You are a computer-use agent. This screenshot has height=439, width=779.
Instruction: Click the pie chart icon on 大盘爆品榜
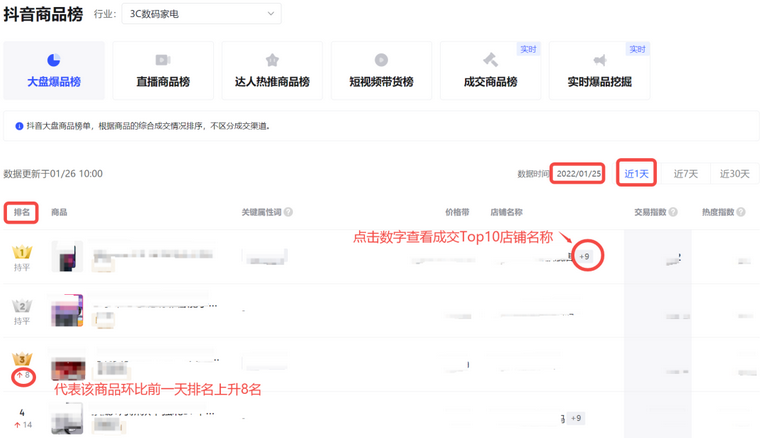pos(54,60)
